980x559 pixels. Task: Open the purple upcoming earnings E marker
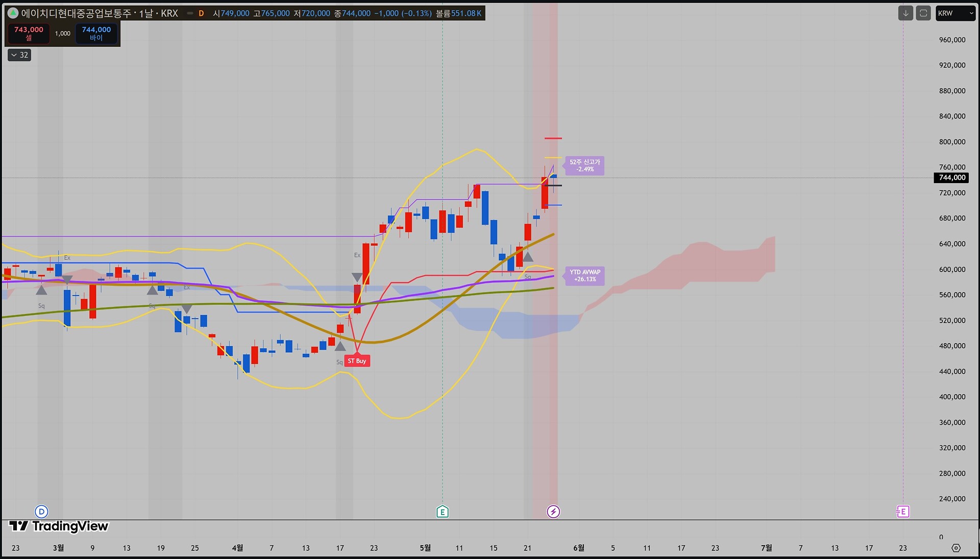pos(903,512)
